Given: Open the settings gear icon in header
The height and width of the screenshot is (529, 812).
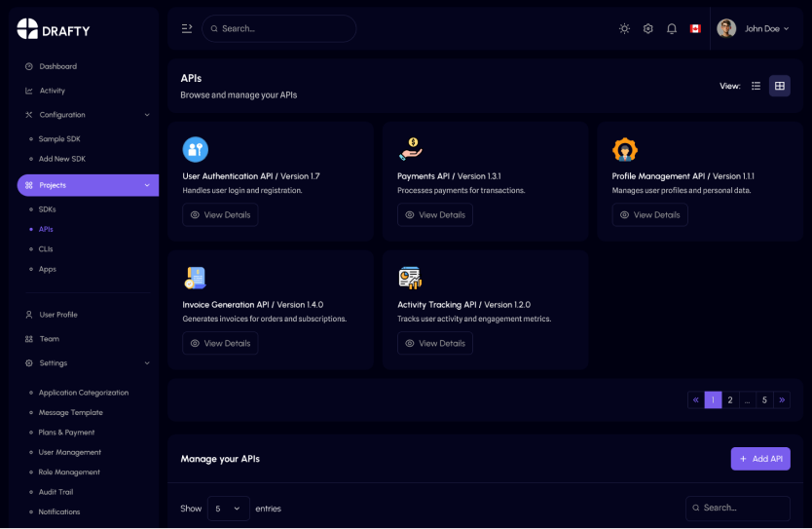Looking at the screenshot, I should 648,28.
